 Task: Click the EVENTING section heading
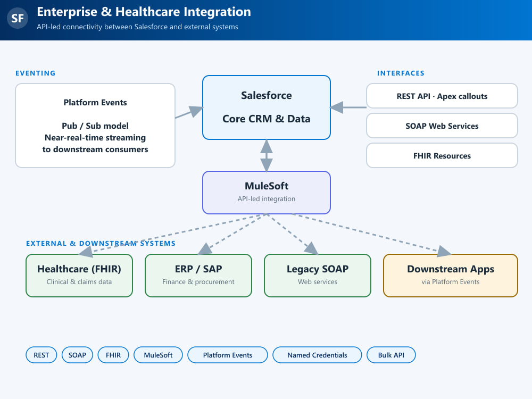click(x=35, y=73)
